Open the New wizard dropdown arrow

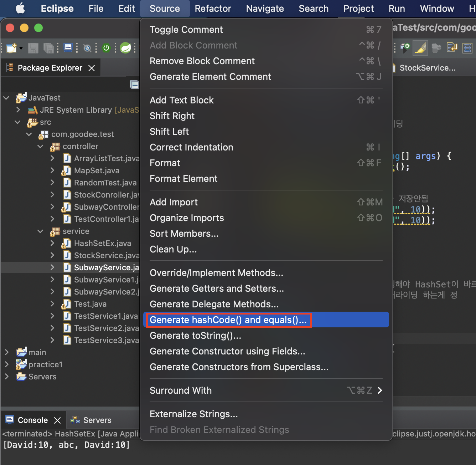click(21, 48)
